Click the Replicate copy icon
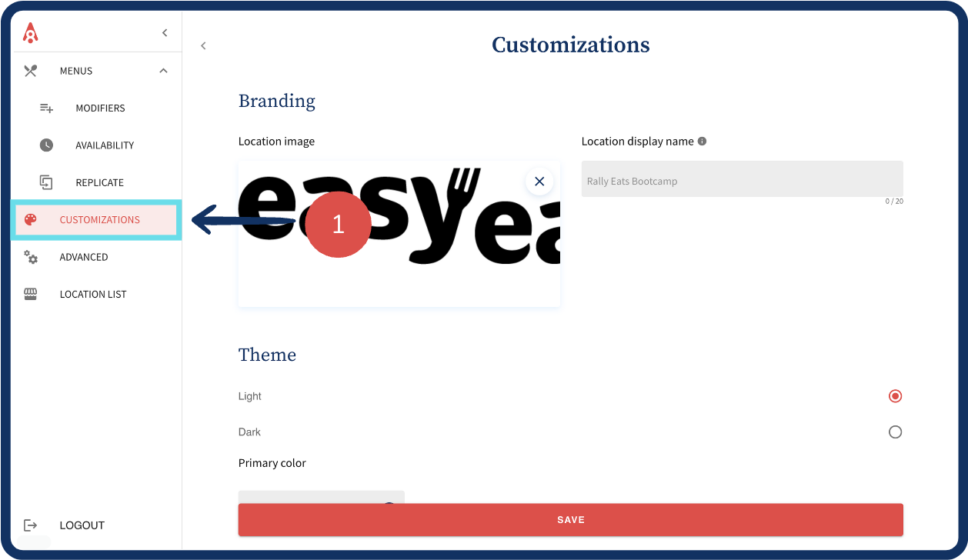 46,182
